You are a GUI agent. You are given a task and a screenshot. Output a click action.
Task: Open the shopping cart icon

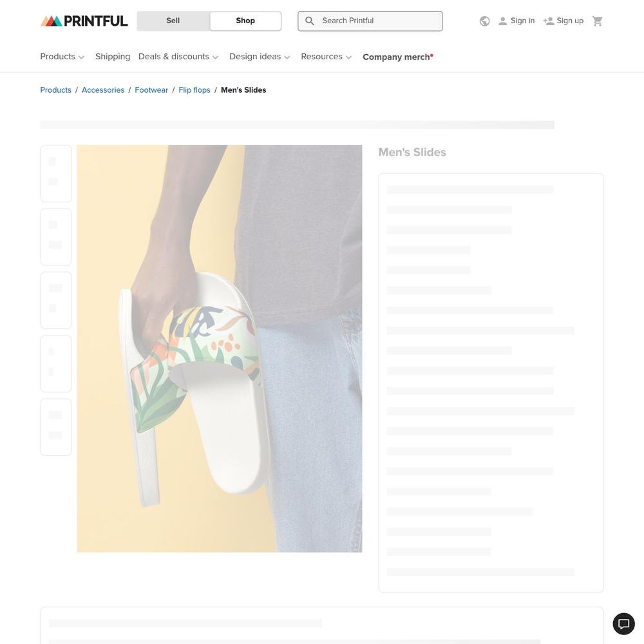(x=597, y=21)
